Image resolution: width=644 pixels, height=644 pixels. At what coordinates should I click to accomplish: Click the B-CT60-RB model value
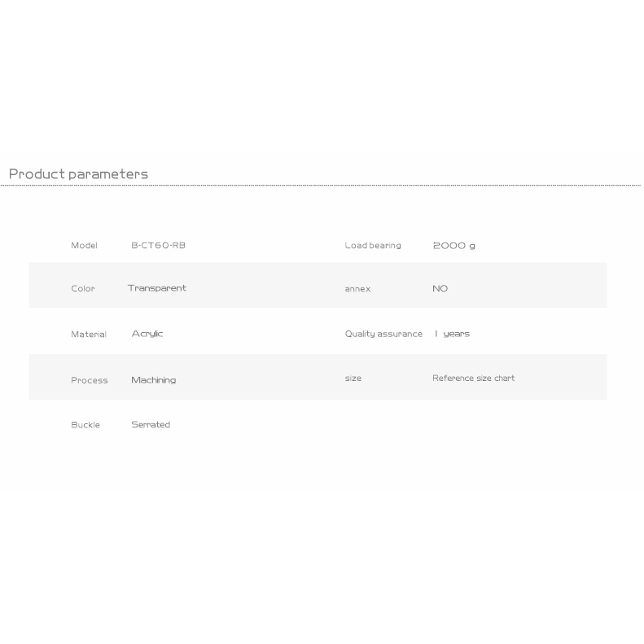pos(158,245)
